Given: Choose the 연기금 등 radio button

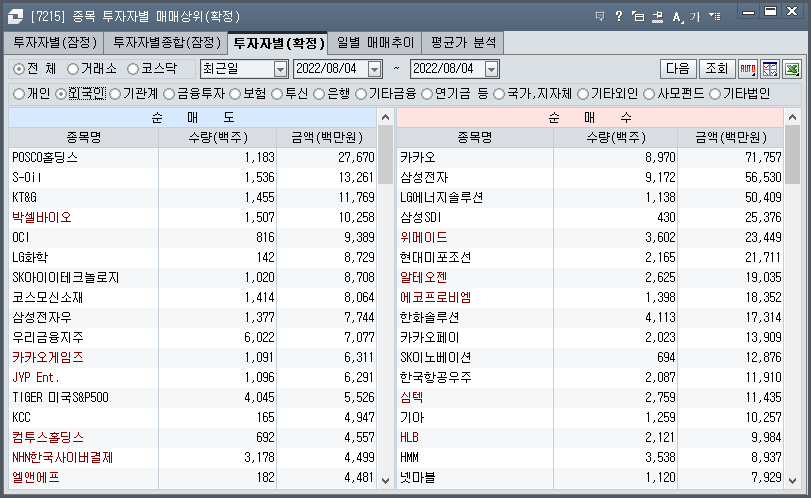Looking at the screenshot, I should click(427, 94).
